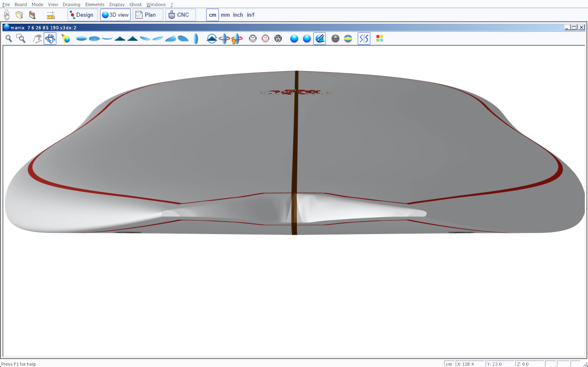Select the magnifier zoom tool
Image resolution: width=588 pixels, height=367 pixels.
(9, 39)
